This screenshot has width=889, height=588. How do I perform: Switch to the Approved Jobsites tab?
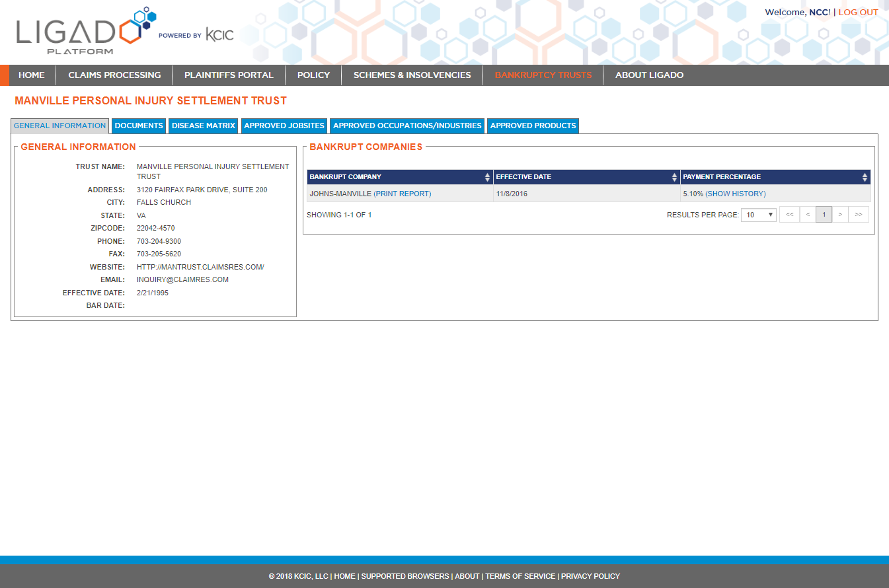tap(284, 126)
